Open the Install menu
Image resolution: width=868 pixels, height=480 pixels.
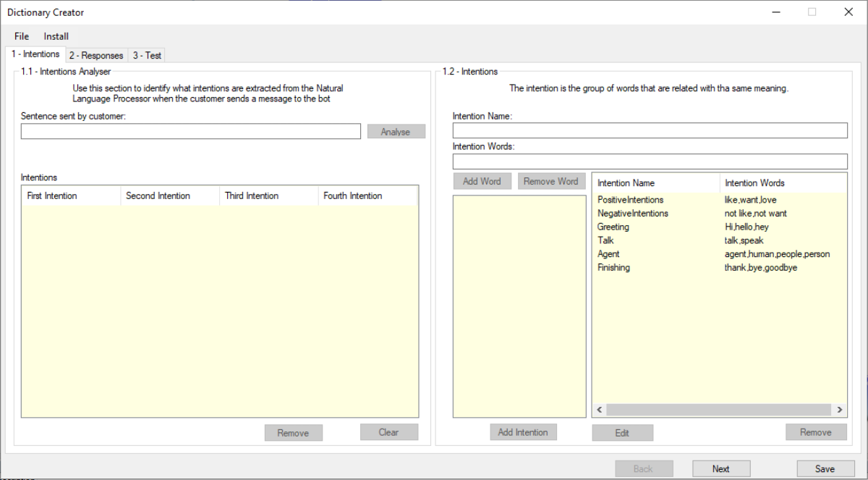click(x=56, y=36)
